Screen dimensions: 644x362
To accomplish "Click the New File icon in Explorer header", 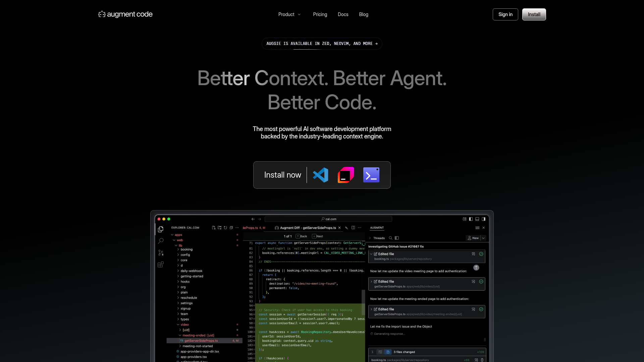I will point(214,228).
